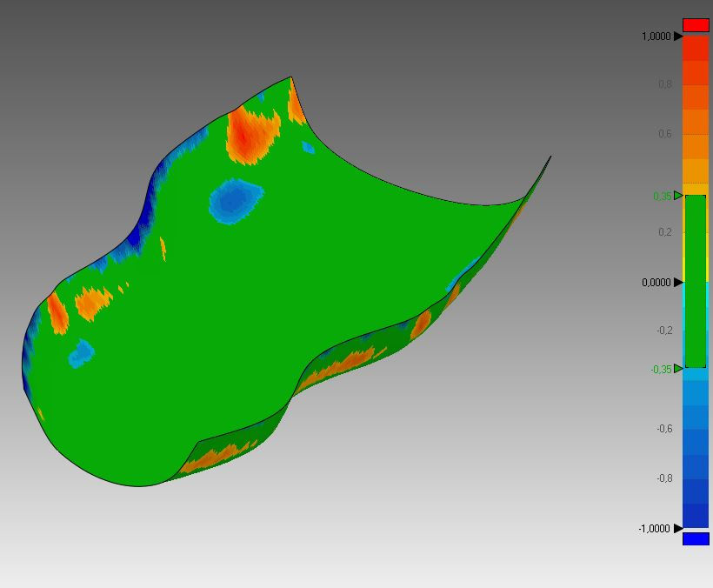Image resolution: width=713 pixels, height=588 pixels.
Task: Pick the large red-orange deviation patch on surface
Action: [x=251, y=136]
